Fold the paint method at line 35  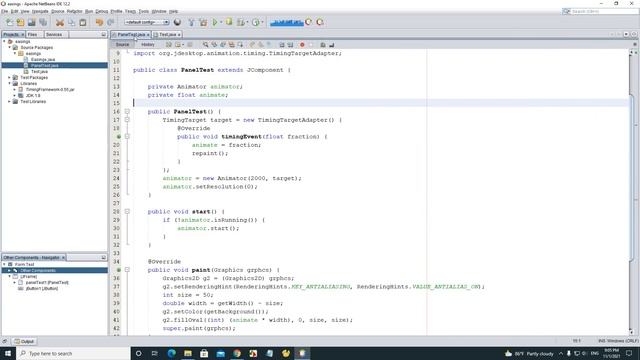(x=127, y=270)
